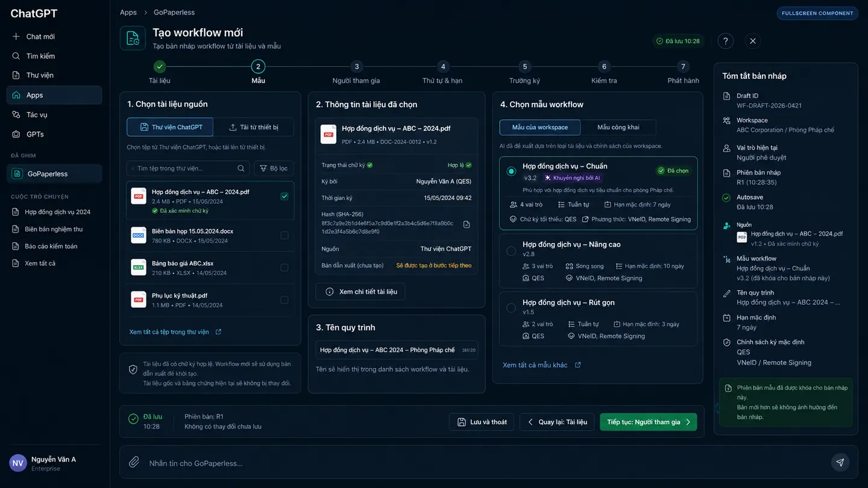Click the PDF icon of Phụ lục kỹ thuật.pdf
Screen dimensions: 868x488
[139, 299]
